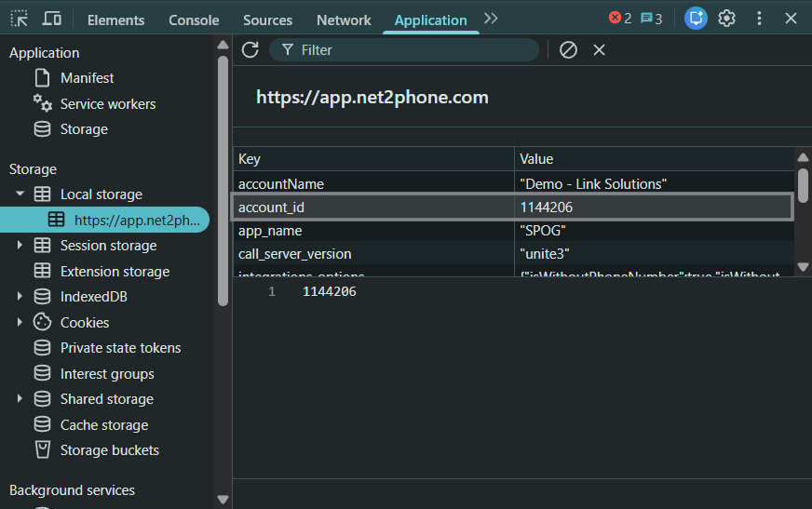Viewport: 812px width, 509px height.
Task: Open the Elements tab
Action: 116,20
